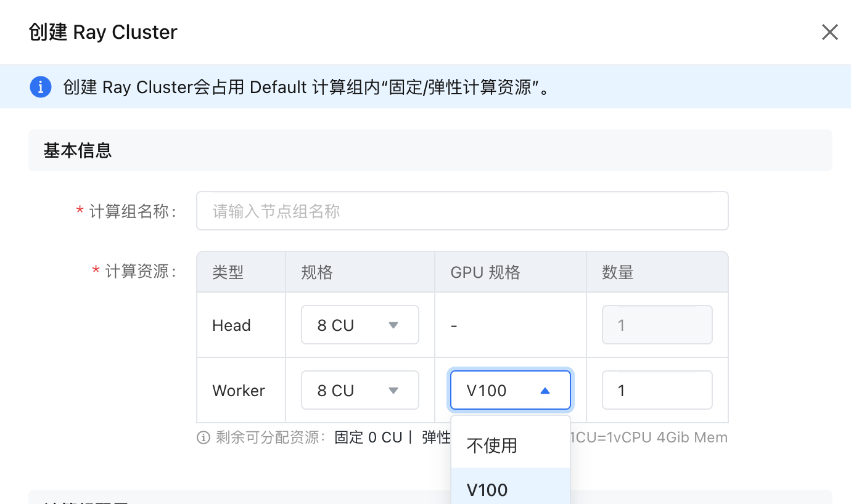This screenshot has height=504, width=851.
Task: Focus the 计算组名称 input field
Action: pos(462,211)
